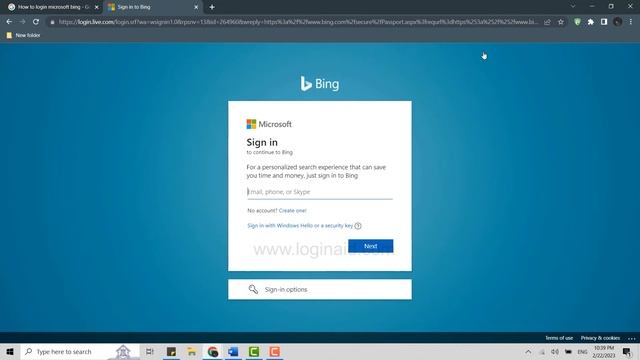Click the browser forward arrow

(22, 22)
